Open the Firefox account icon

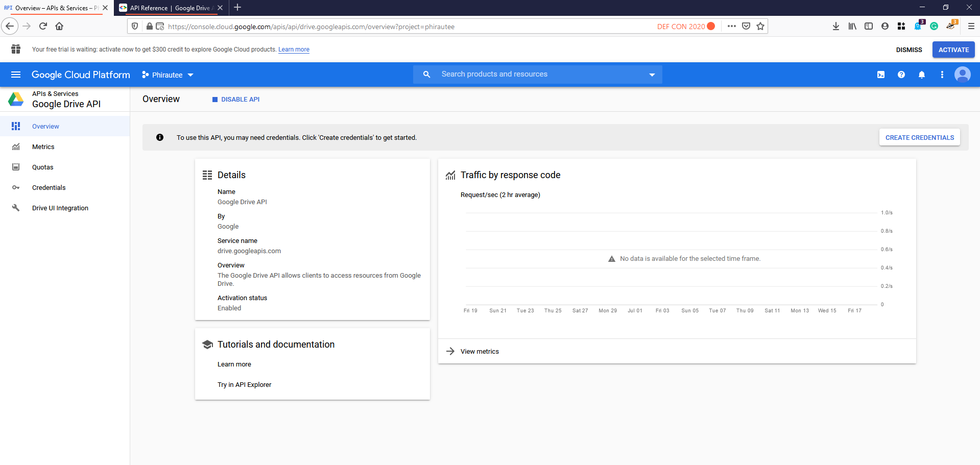[x=885, y=26]
